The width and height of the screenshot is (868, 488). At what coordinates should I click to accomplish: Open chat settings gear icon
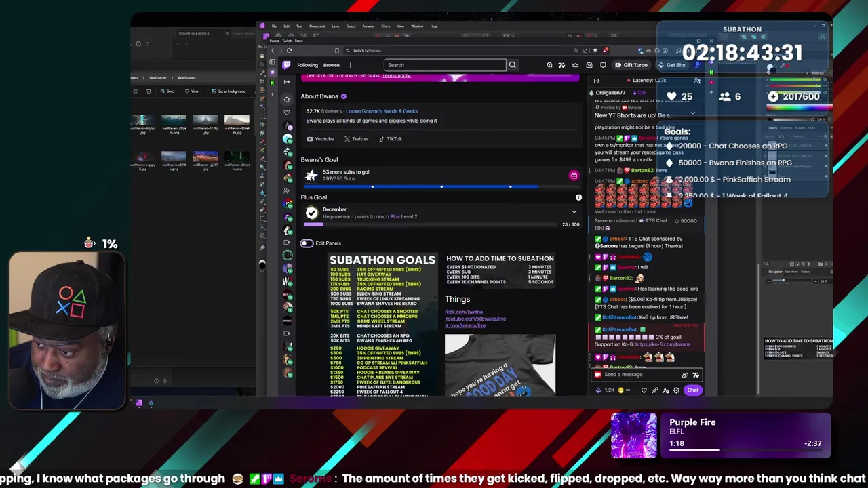pos(676,390)
